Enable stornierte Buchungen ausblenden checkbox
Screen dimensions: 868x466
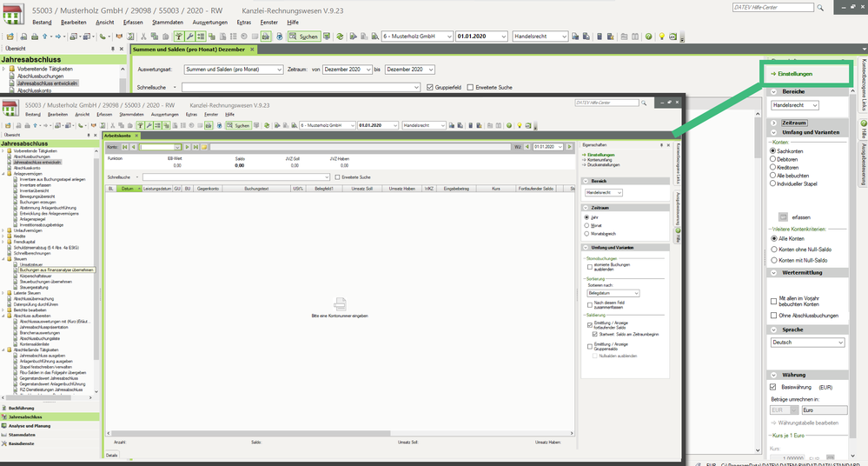coord(590,267)
